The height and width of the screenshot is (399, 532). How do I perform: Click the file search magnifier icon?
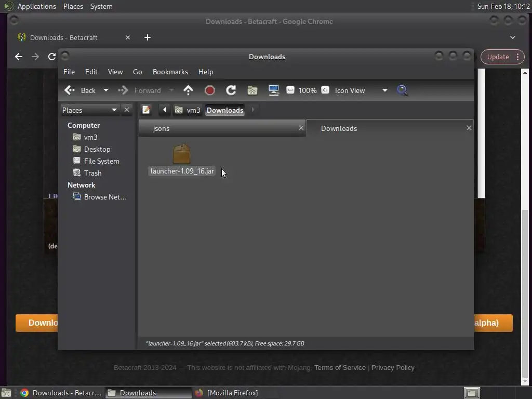click(402, 90)
